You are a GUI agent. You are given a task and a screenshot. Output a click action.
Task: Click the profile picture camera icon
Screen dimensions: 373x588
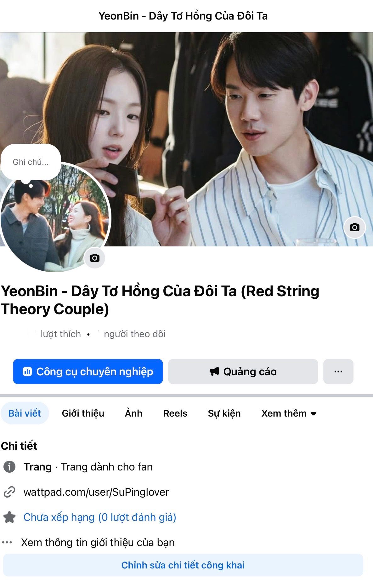[x=95, y=258]
